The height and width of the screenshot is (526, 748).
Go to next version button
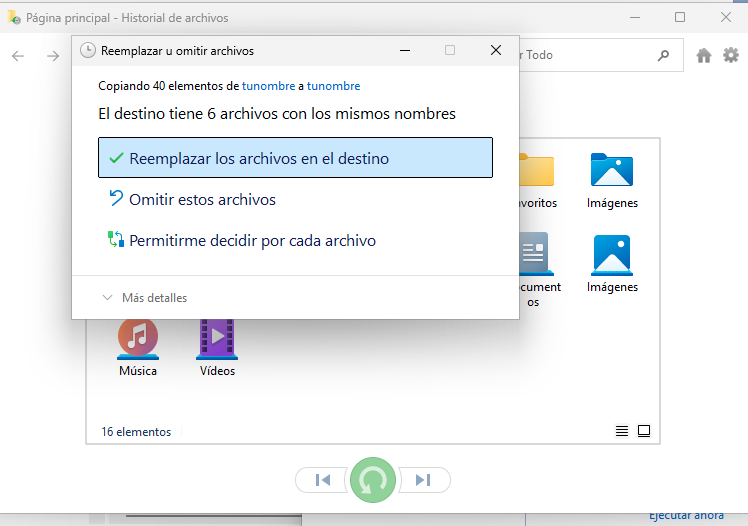[x=424, y=480]
